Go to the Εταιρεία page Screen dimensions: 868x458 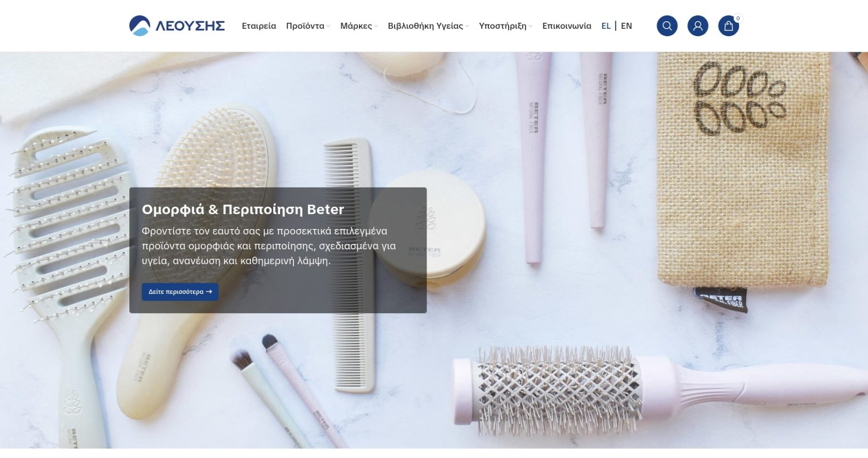coord(259,26)
